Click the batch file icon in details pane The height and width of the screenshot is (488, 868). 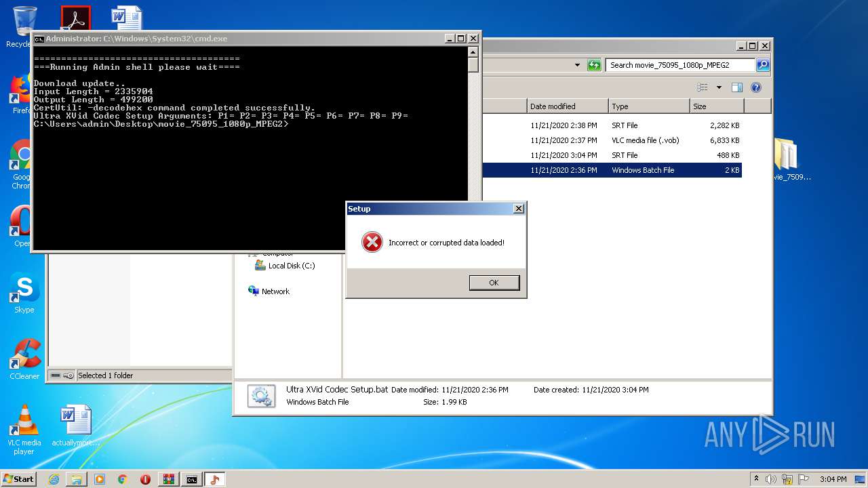(x=261, y=396)
